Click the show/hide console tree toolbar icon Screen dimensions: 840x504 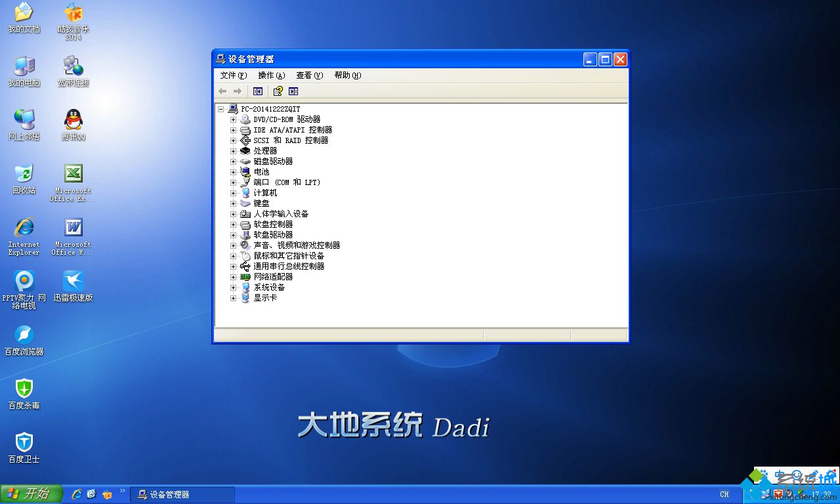pos(258,91)
